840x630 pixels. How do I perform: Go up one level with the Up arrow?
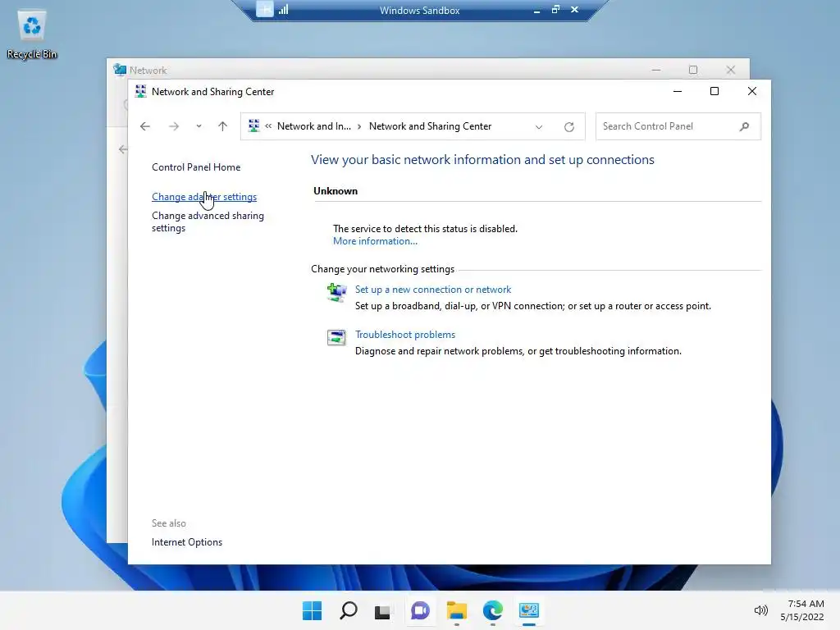pos(223,126)
